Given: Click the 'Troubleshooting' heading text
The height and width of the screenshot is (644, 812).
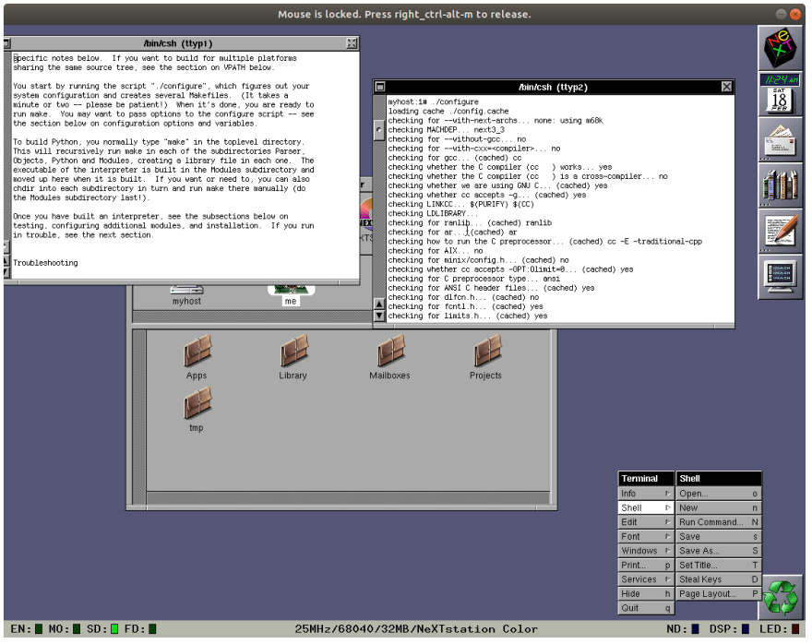Looking at the screenshot, I should click(x=45, y=263).
